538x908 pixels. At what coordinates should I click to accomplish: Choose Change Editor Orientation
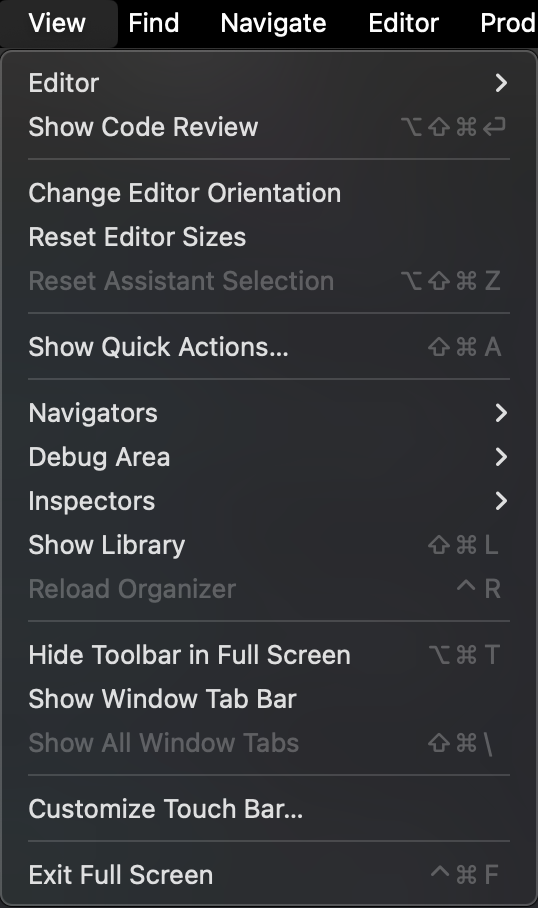(269, 193)
